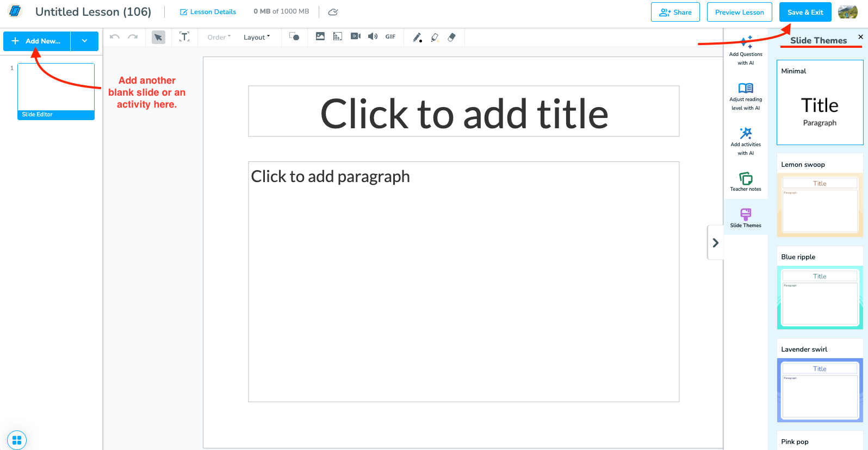This screenshot has height=450, width=868.
Task: Redo the last action
Action: tap(133, 37)
